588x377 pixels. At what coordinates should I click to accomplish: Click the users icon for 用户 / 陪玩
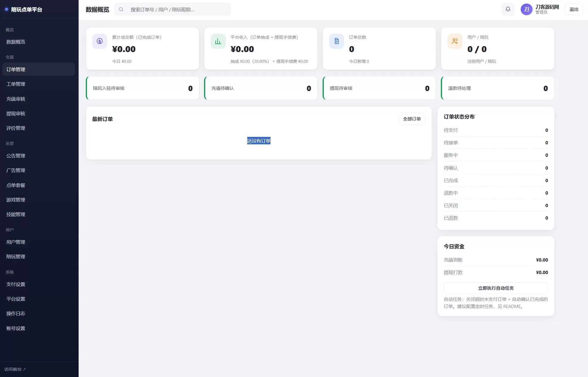point(455,41)
